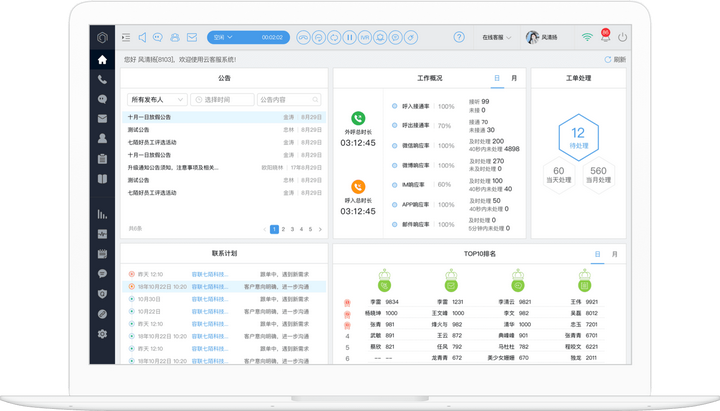Click the hang-up handset circle button
This screenshot has height=411, width=720.
(x=304, y=37)
